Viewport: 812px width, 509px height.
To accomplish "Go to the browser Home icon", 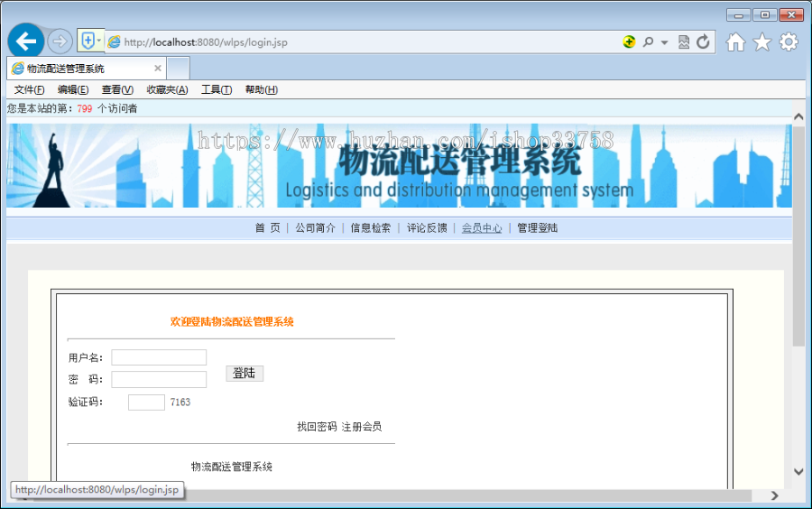I will pos(735,42).
